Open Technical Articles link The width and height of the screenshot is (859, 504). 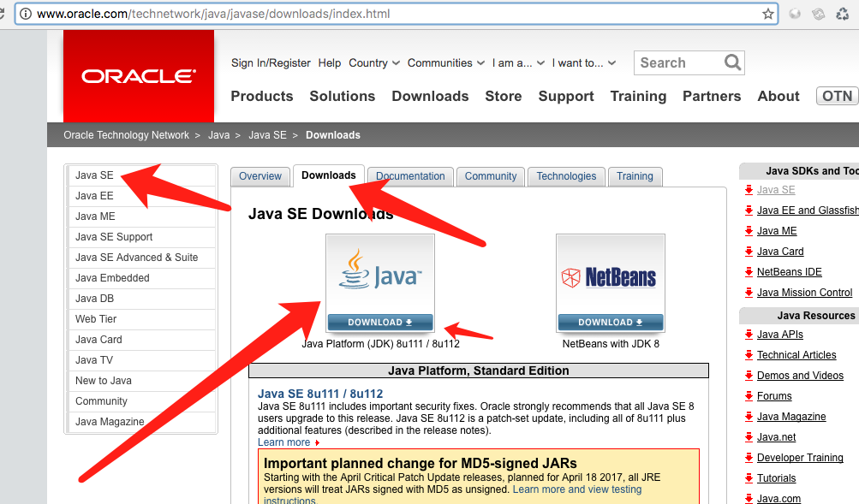pos(796,354)
